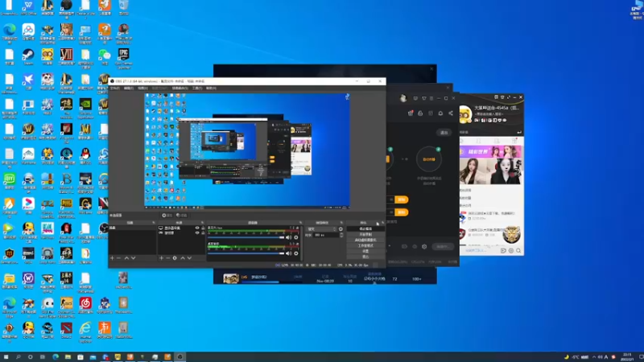Screen dimensions: 644x362
Task: Mute the desktop audio track speaker icon
Action: pyautogui.click(x=289, y=237)
